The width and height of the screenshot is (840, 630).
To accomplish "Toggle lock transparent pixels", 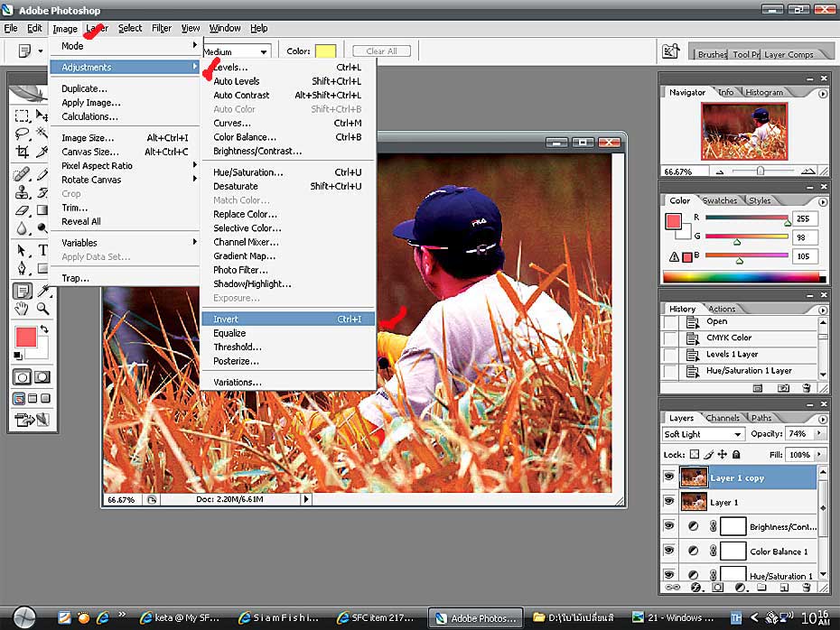I will [695, 454].
